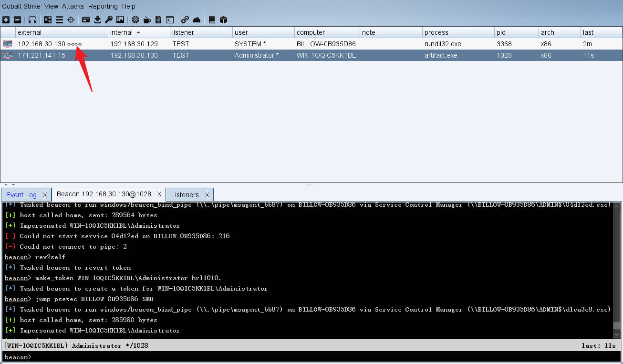Collapse bottom pane with splitter down arrow
Screen dimensions: 623x364
[x=13, y=184]
